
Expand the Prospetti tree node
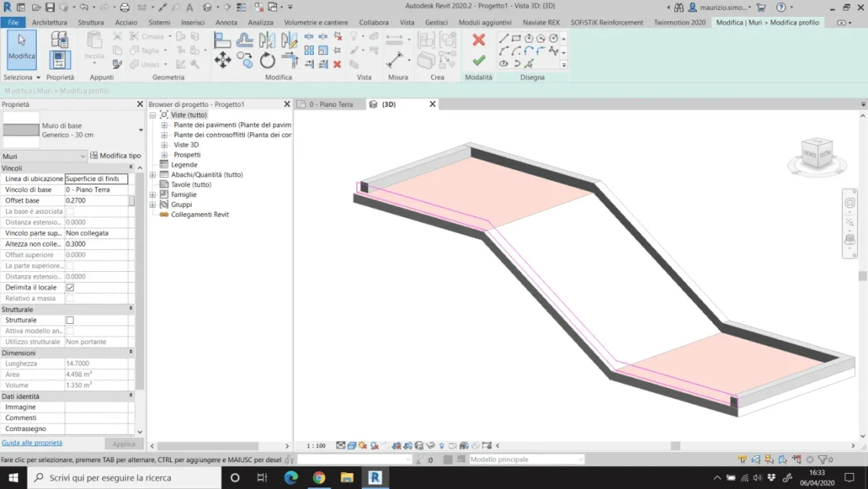pos(164,155)
